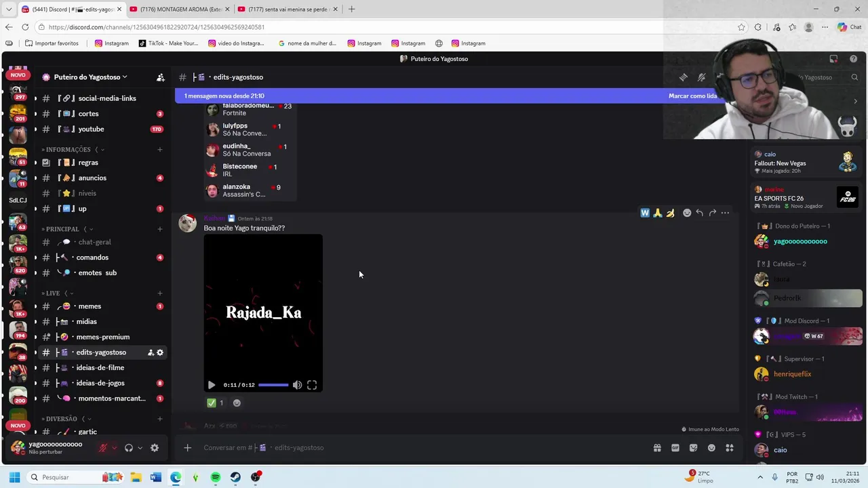This screenshot has width=868, height=488.
Task: Expand member activity panel chevron
Action: [855, 102]
